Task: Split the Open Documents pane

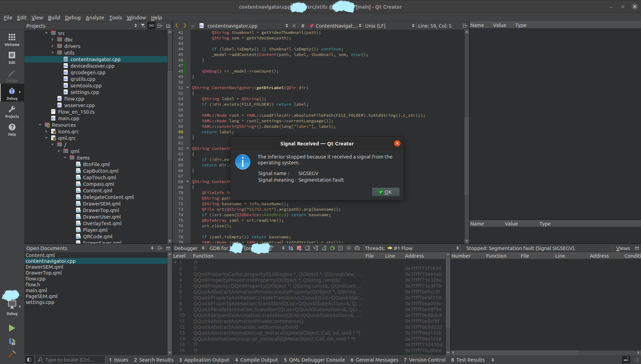Action: click(160, 248)
